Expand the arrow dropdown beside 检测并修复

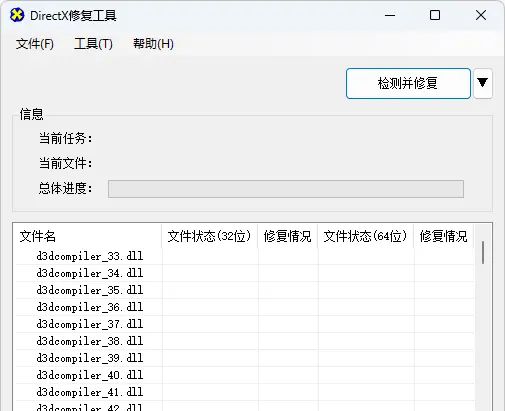pyautogui.click(x=483, y=83)
